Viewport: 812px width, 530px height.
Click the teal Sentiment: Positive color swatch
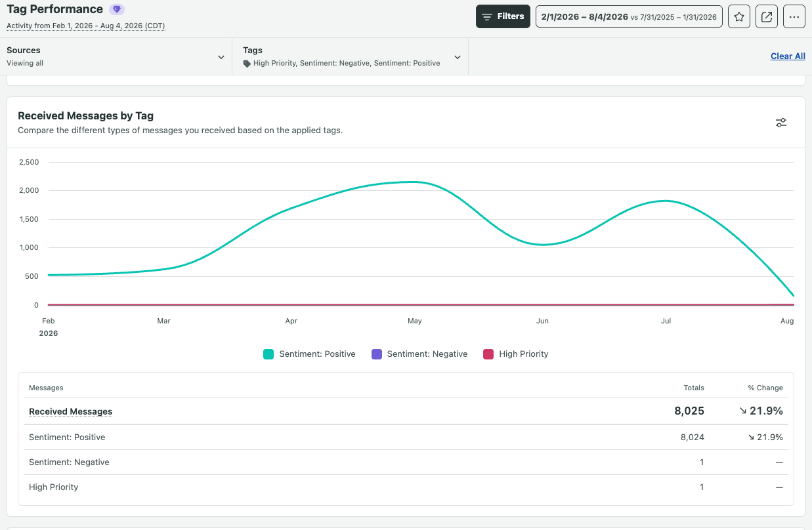[268, 354]
